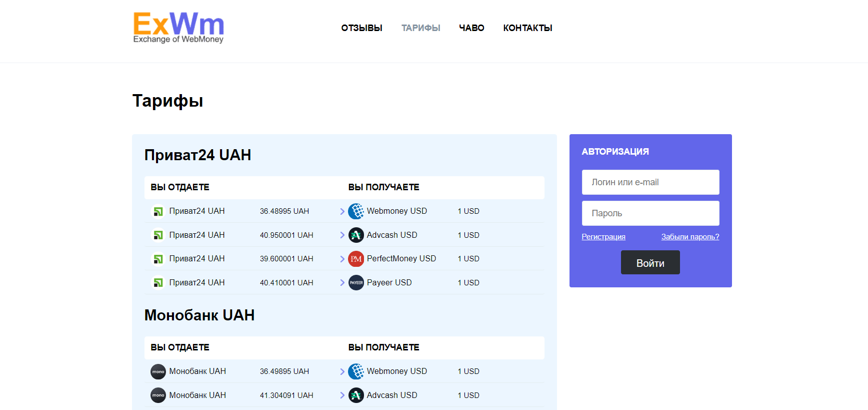Click the 36.49895 UAH value
868x410 pixels.
(284, 371)
